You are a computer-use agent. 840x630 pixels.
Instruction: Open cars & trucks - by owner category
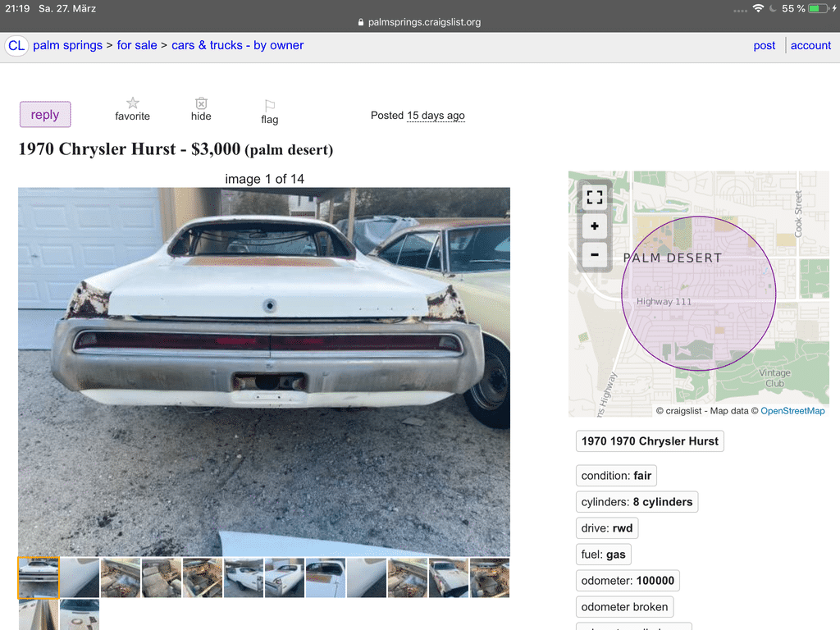coord(237,46)
